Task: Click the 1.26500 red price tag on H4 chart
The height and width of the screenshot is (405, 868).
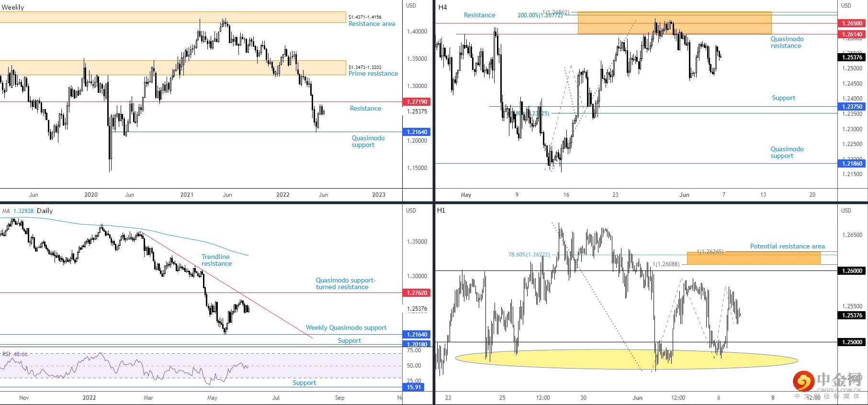Action: point(852,23)
